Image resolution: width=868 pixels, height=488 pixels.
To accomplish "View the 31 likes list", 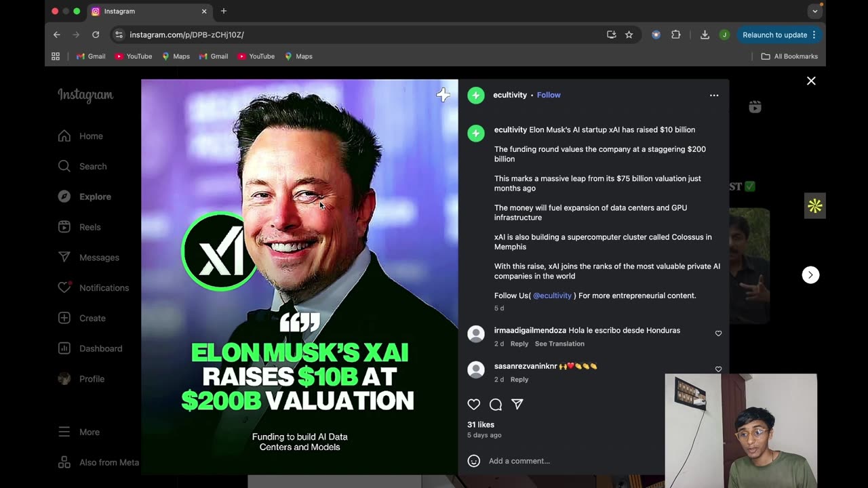I will (x=481, y=425).
